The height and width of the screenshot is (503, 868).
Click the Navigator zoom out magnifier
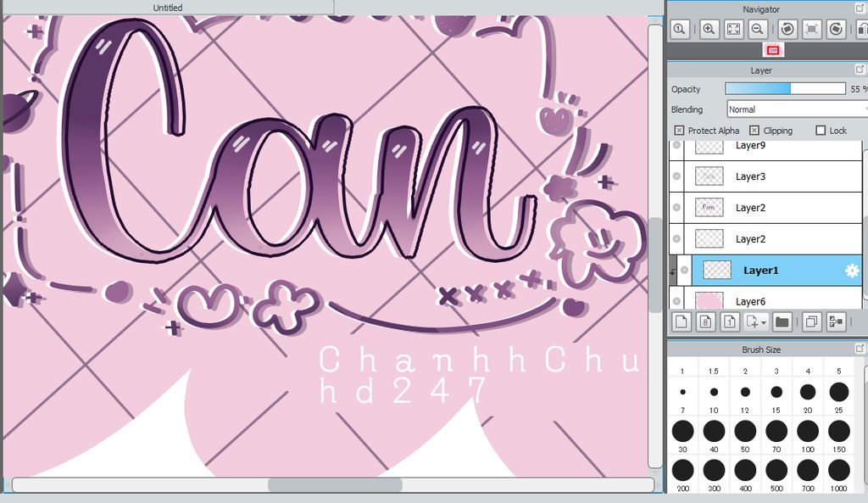coord(759,29)
